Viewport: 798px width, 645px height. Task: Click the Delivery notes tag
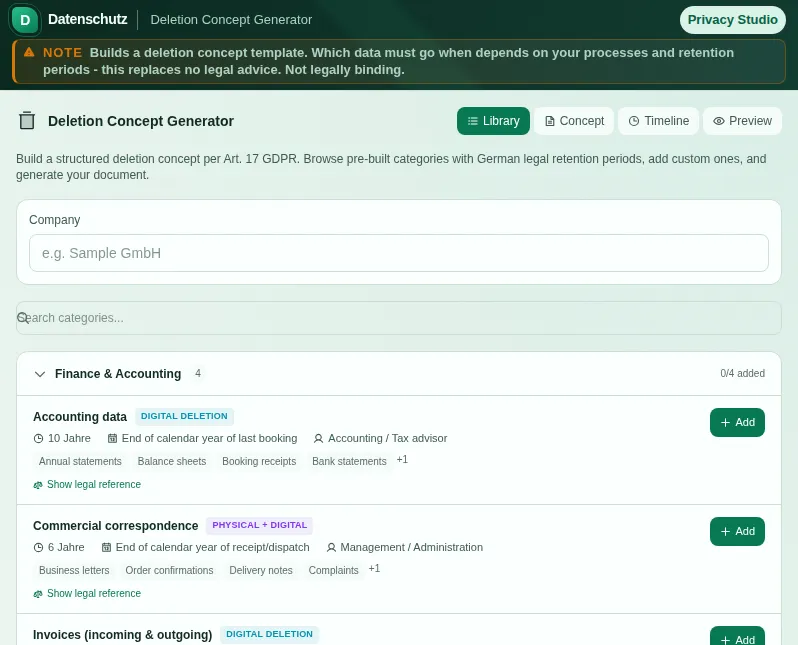point(261,570)
